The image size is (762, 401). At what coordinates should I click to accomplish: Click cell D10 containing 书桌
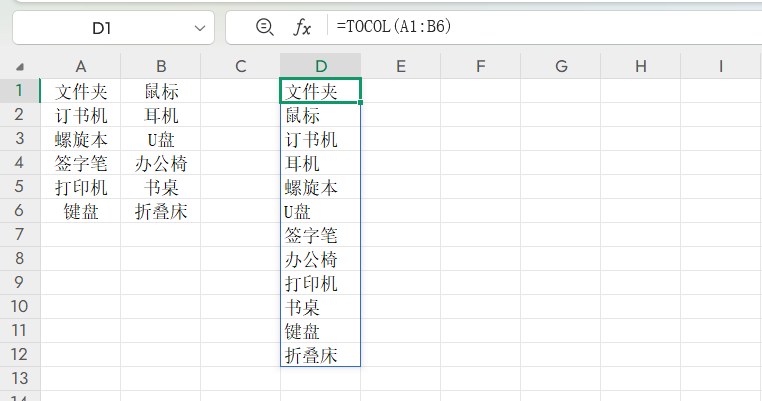321,306
